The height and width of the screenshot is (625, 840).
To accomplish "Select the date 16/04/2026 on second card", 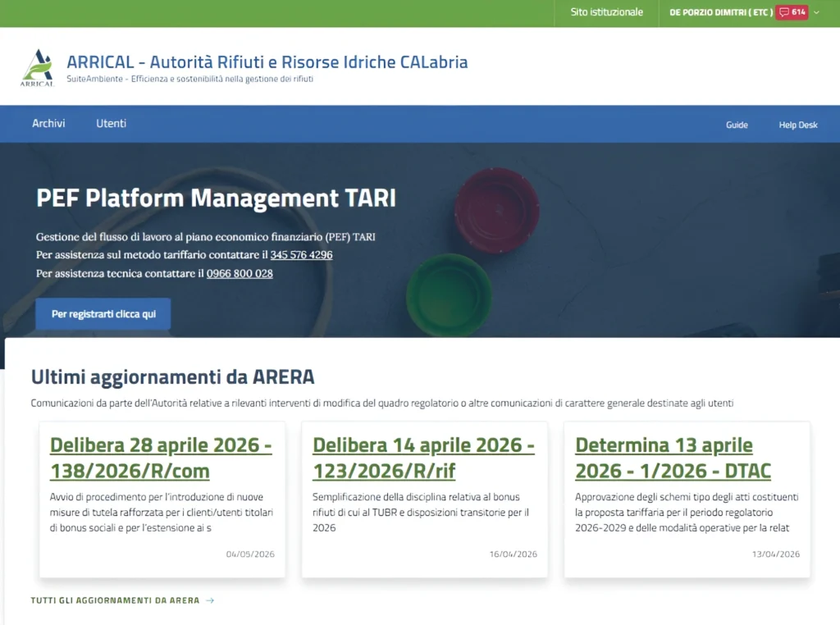I will click(x=514, y=554).
